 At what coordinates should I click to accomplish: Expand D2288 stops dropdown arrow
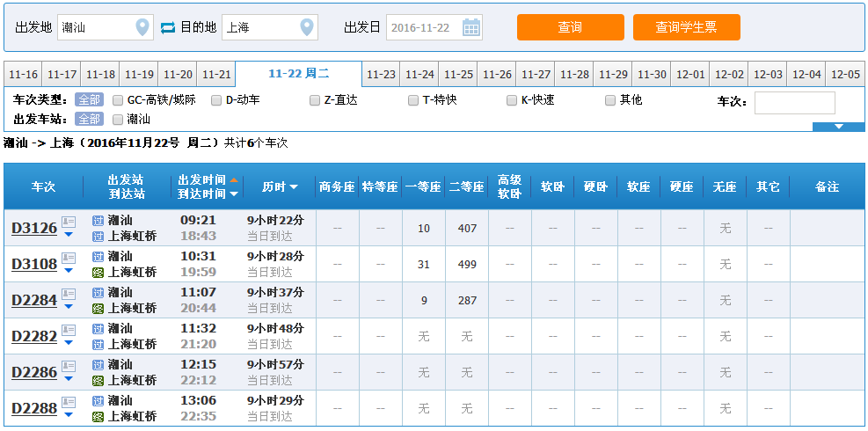(69, 414)
